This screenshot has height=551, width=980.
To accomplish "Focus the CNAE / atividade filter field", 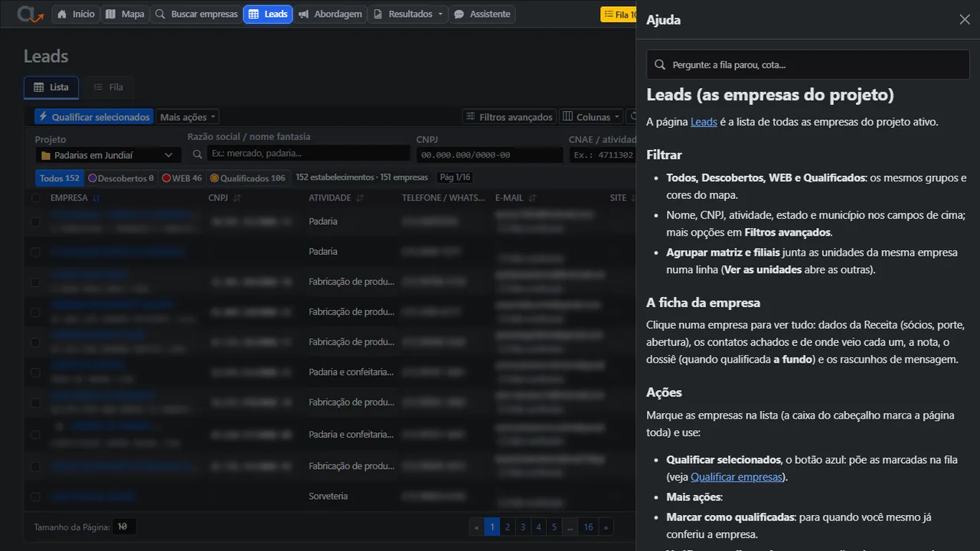I will point(603,155).
